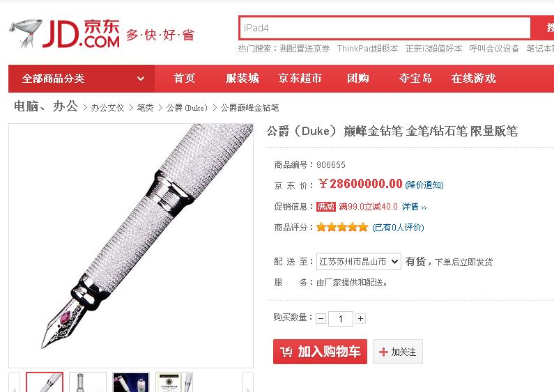The height and width of the screenshot is (392, 554).
Task: Click the purchase quantity input box
Action: tap(341, 319)
